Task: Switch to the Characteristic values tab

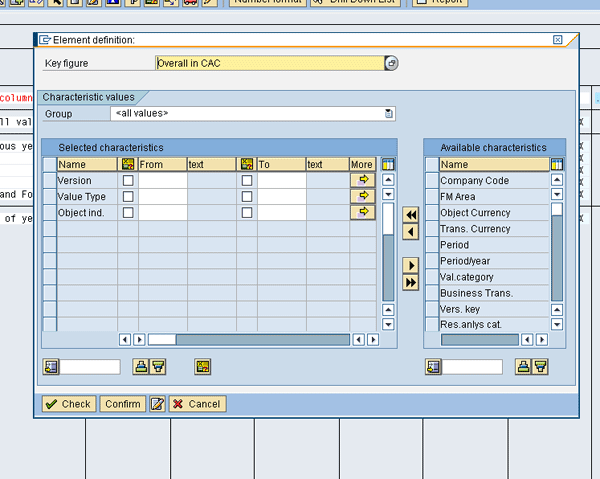Action: pos(89,97)
